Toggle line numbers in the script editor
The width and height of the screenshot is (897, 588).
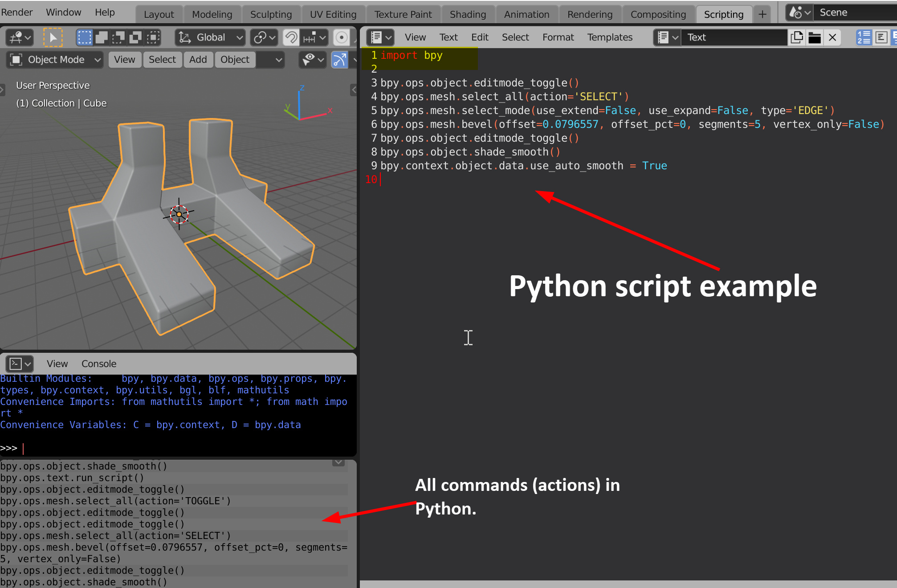click(x=863, y=37)
